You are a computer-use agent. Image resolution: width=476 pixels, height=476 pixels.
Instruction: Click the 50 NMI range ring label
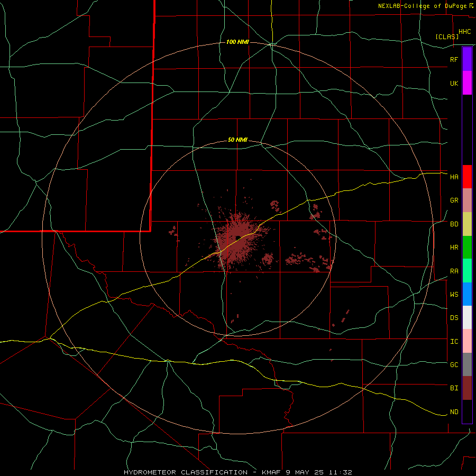click(x=237, y=140)
